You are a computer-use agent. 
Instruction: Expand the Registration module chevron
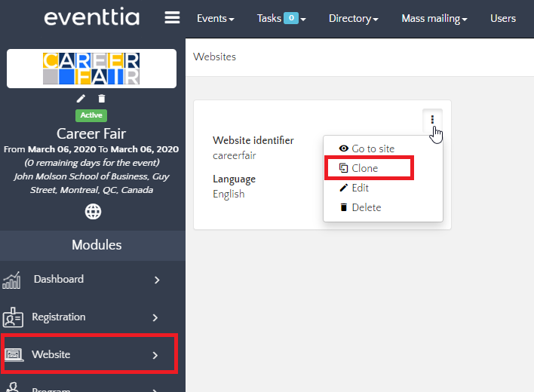click(x=157, y=317)
